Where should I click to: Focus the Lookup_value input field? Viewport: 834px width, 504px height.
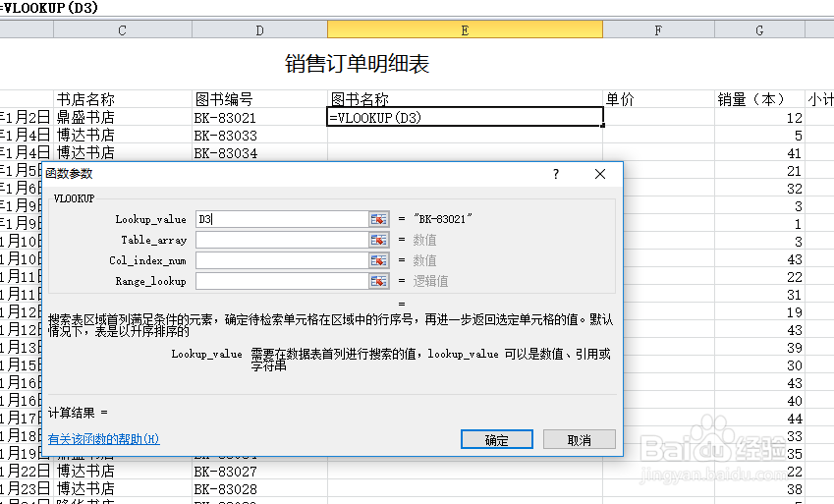(282, 219)
